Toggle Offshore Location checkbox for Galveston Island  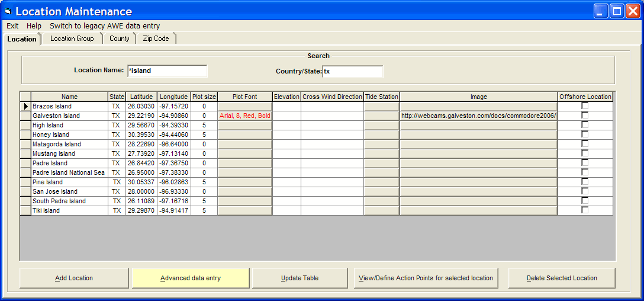585,116
